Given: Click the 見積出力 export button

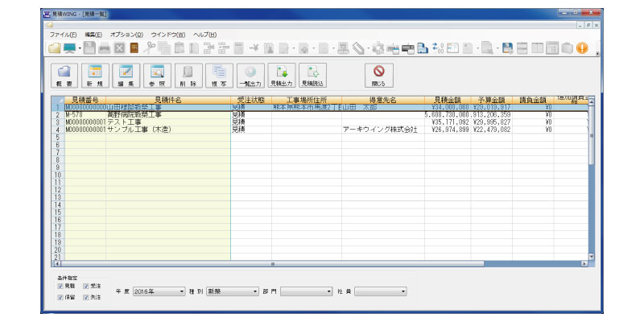Looking at the screenshot, I should [281, 75].
